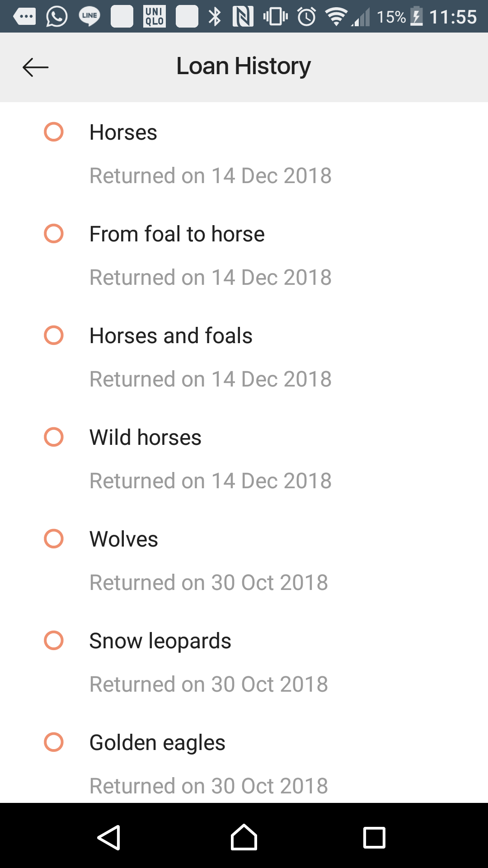Select the circle beside Wolves

click(x=54, y=539)
